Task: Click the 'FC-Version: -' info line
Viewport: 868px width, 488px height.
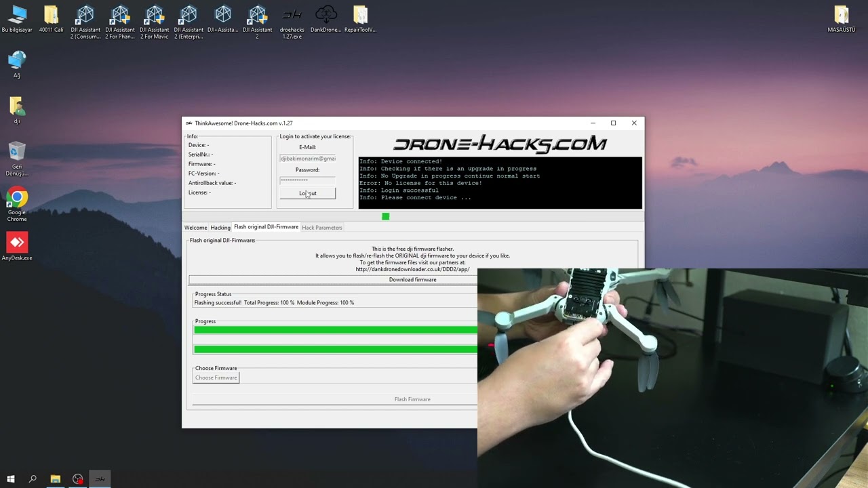Action: click(203, 174)
